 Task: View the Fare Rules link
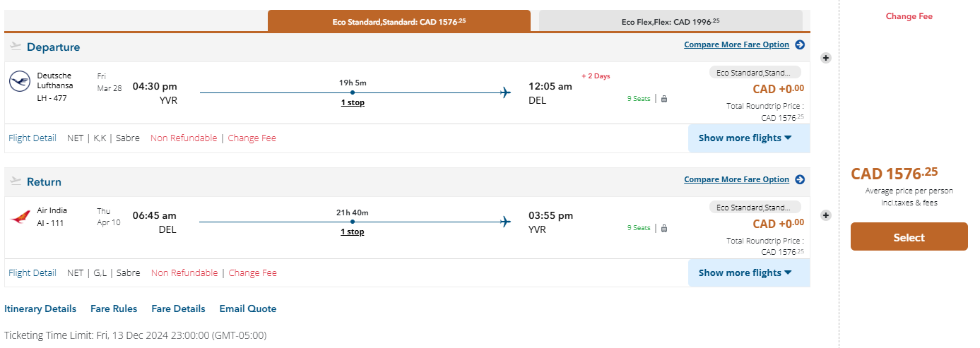tap(114, 309)
